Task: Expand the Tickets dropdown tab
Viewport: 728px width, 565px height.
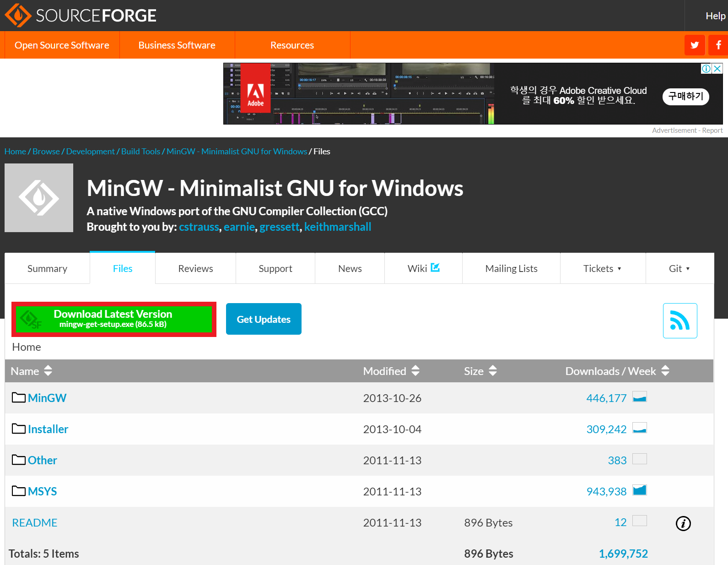Action: click(x=603, y=269)
